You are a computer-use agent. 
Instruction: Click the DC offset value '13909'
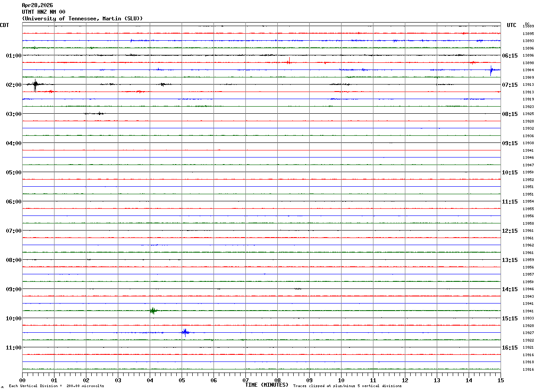point(528,77)
